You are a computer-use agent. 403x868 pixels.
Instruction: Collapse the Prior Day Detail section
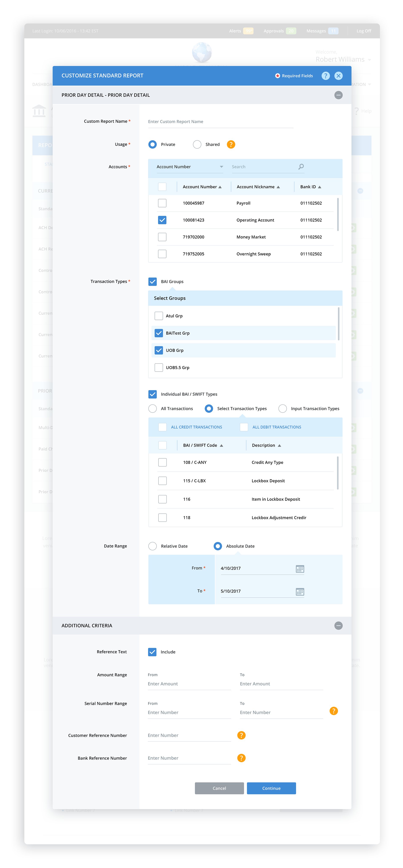point(338,95)
